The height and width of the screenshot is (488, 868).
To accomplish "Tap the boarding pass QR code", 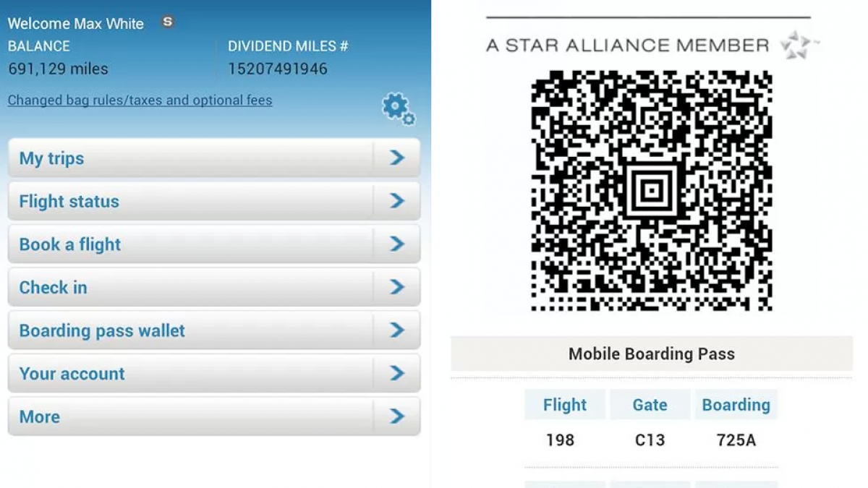I will (651, 191).
